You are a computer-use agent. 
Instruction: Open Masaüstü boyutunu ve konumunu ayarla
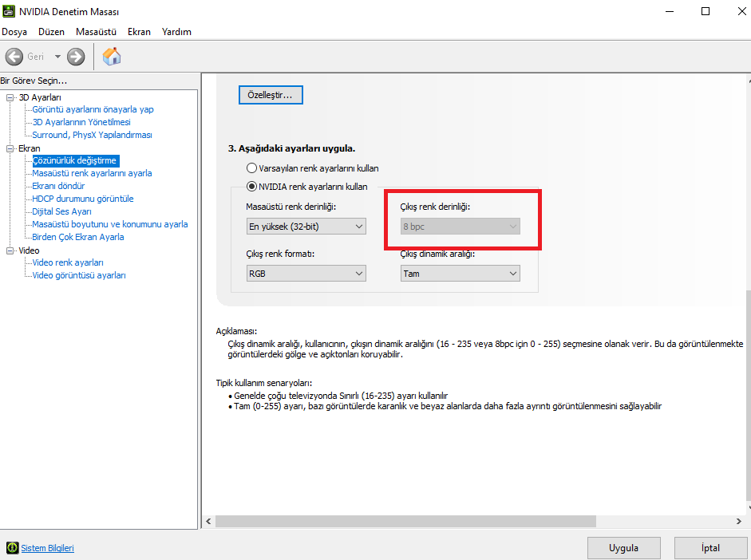pyautogui.click(x=110, y=224)
